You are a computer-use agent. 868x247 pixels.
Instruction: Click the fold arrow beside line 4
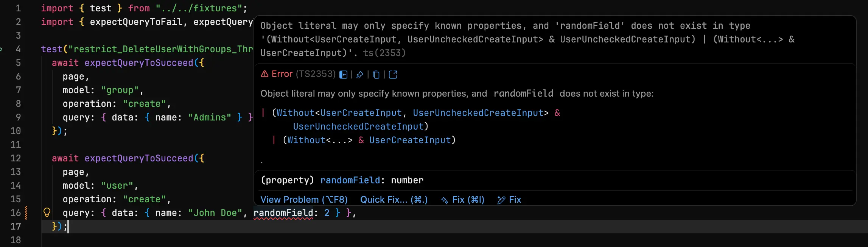pyautogui.click(x=2, y=49)
